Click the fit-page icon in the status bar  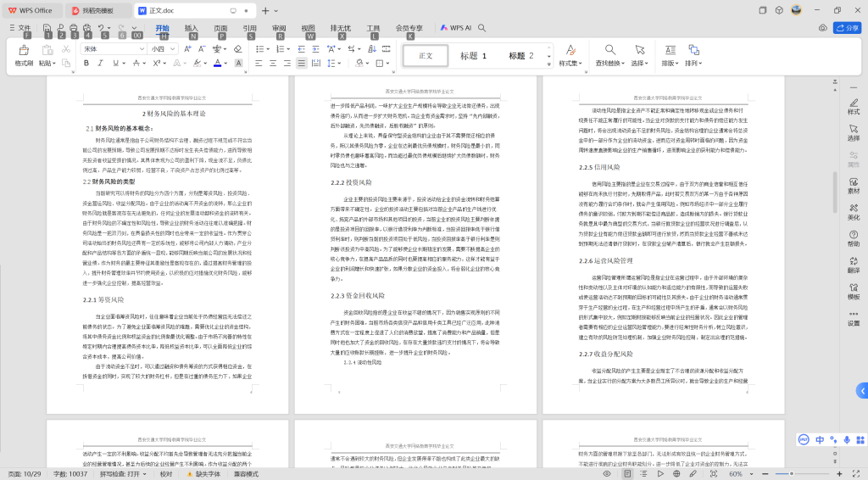(x=714, y=474)
